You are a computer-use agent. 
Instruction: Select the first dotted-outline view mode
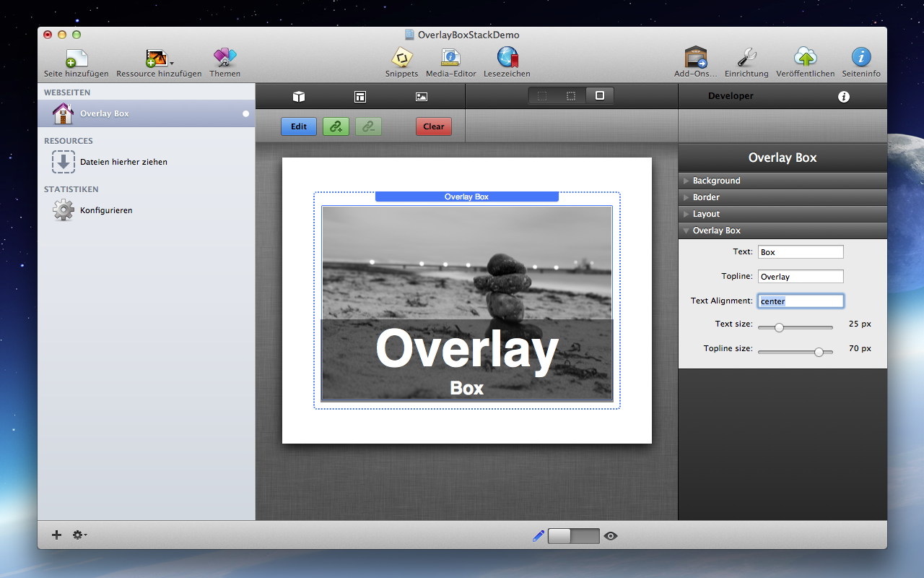point(543,95)
